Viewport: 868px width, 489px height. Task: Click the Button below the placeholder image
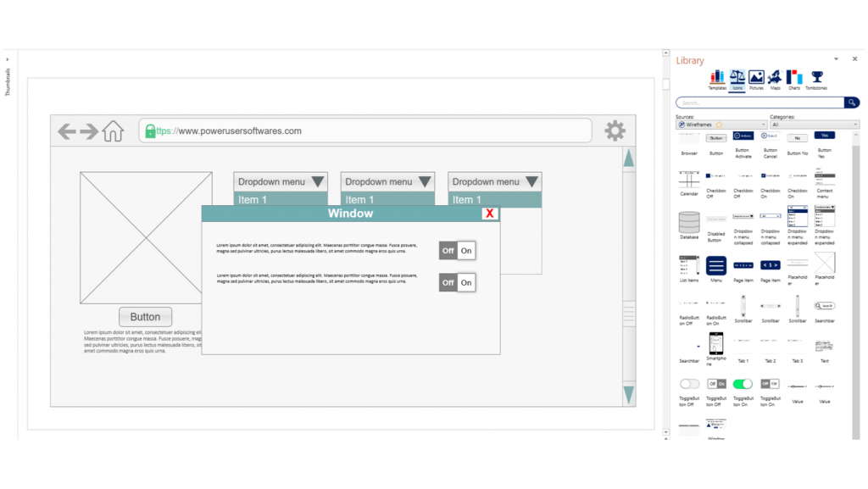click(x=145, y=317)
